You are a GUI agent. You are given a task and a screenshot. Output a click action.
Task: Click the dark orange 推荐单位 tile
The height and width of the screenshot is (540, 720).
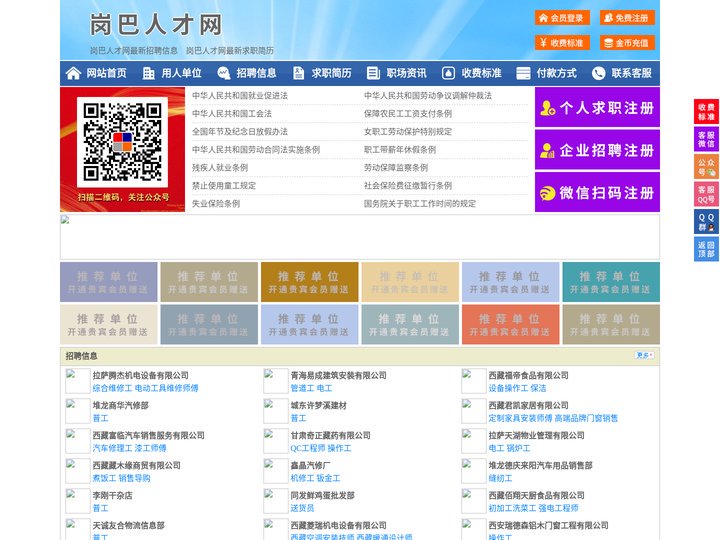(309, 282)
